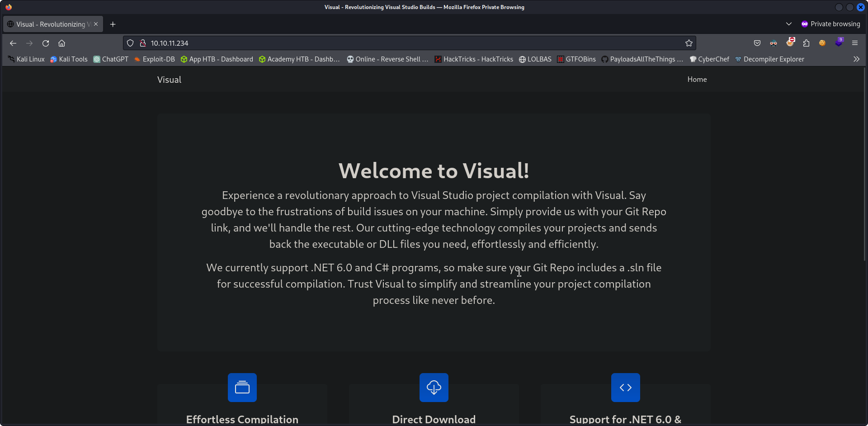Click the insecure connection padlock icon
Screen dimensions: 868x426
point(143,43)
